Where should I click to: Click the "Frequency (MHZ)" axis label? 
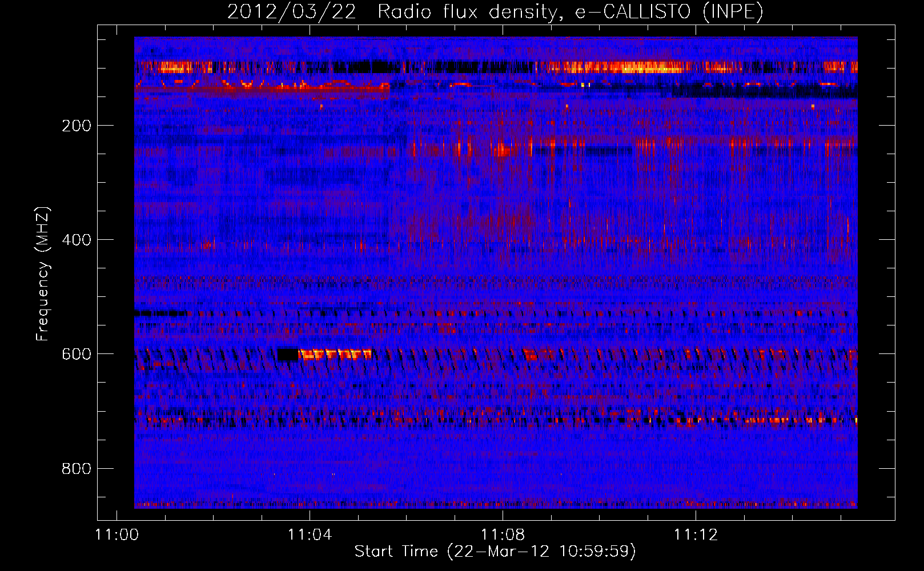point(42,274)
